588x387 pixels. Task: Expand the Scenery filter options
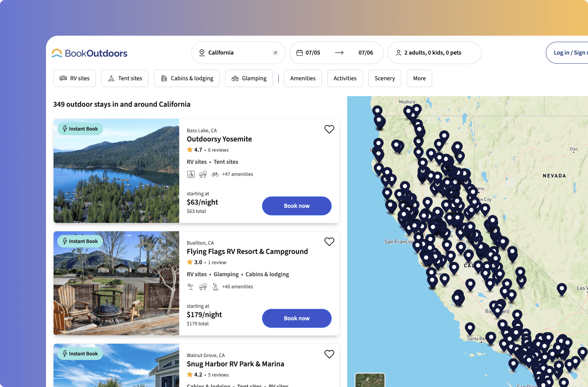pos(384,78)
